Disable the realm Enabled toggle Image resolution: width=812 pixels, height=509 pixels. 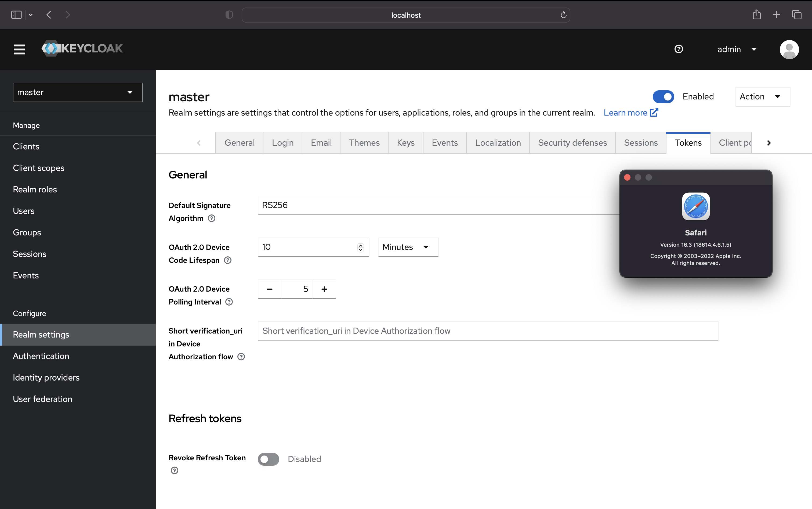point(663,97)
